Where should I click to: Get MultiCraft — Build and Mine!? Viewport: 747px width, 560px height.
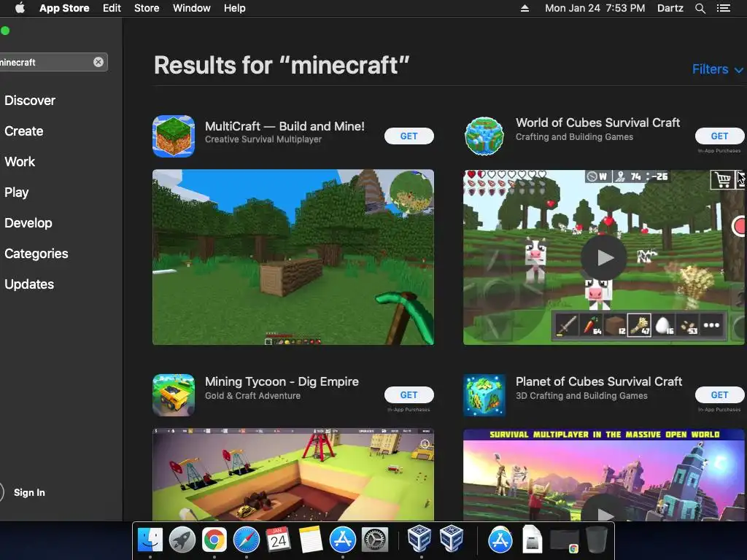pyautogui.click(x=409, y=136)
